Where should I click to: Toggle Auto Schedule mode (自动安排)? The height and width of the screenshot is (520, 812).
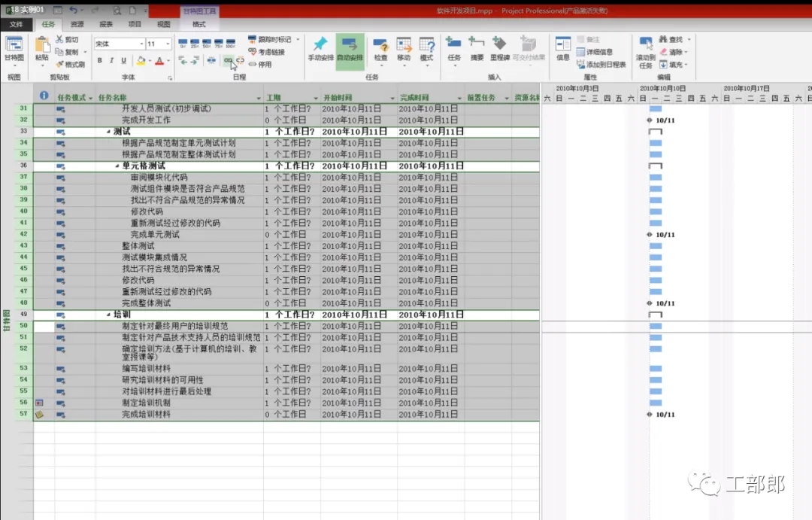(350, 49)
